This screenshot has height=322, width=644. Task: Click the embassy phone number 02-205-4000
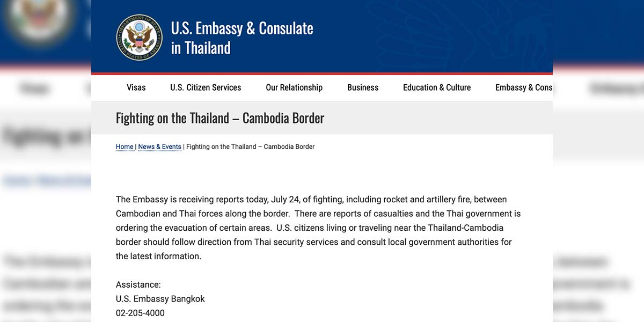coord(140,313)
